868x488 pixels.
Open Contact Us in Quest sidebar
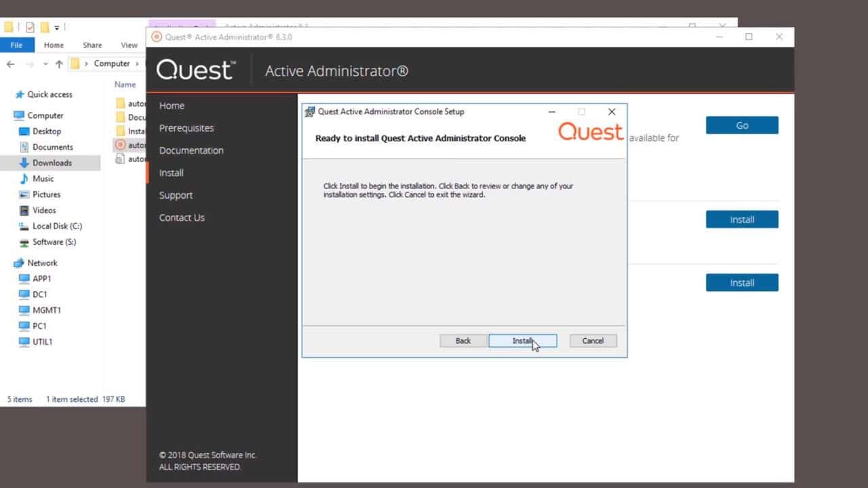pyautogui.click(x=182, y=218)
